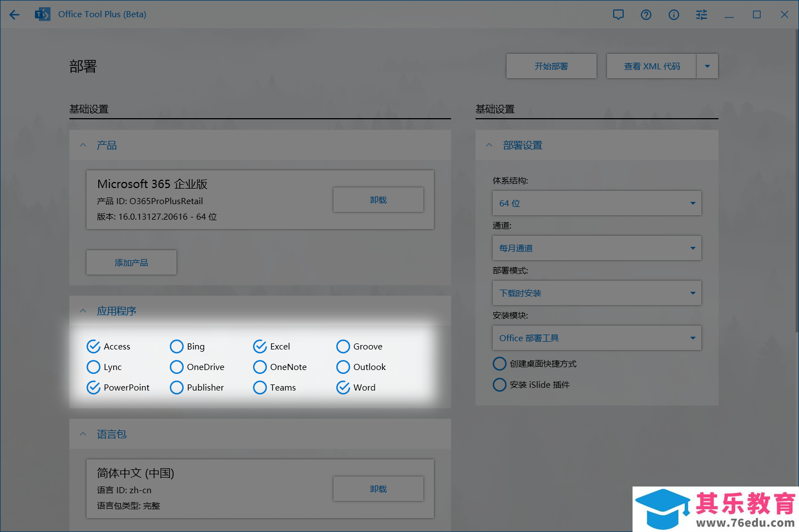The image size is (799, 532).
Task: Open the 体系结构 64 位 dropdown
Action: tap(597, 203)
